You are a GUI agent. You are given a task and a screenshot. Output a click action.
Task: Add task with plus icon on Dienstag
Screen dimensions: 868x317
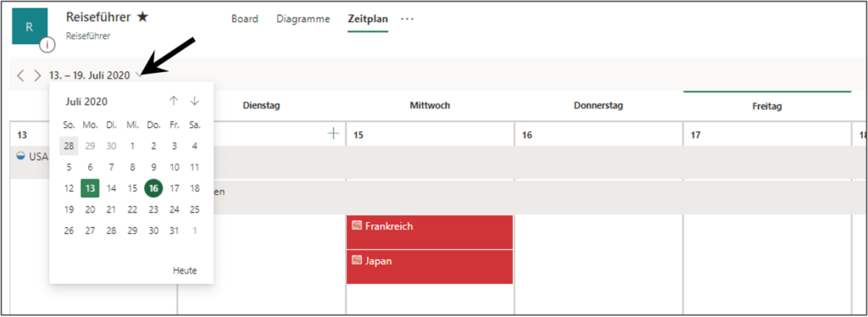click(333, 134)
